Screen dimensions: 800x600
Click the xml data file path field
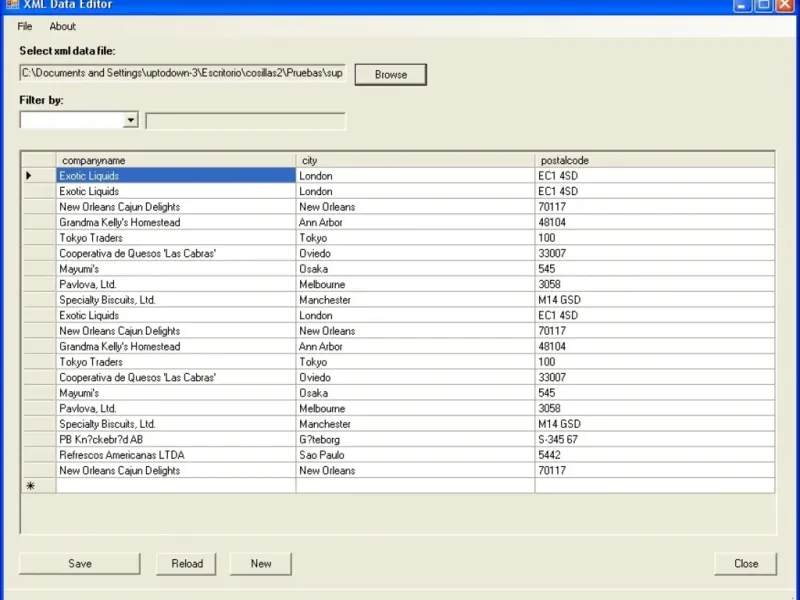(x=182, y=73)
